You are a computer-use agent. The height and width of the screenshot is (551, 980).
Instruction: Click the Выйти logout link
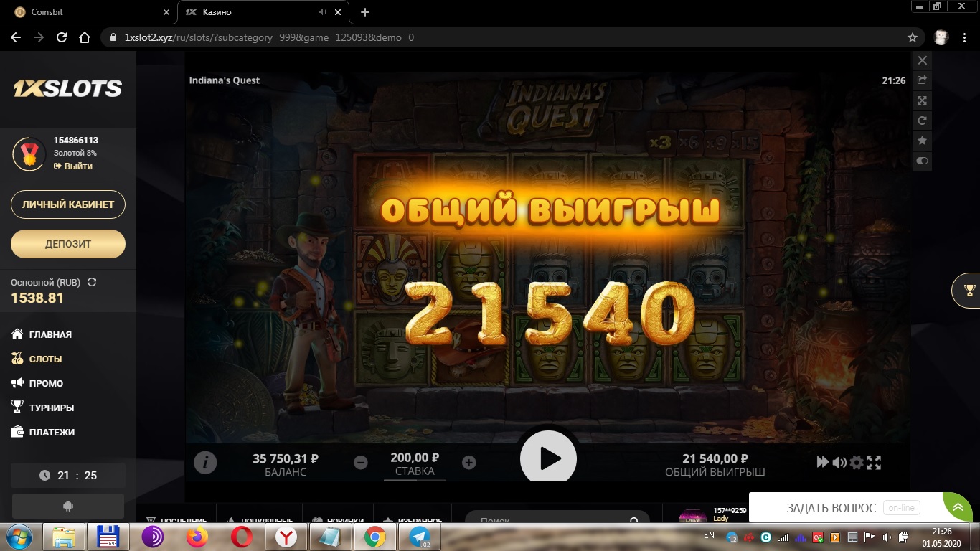coord(73,166)
